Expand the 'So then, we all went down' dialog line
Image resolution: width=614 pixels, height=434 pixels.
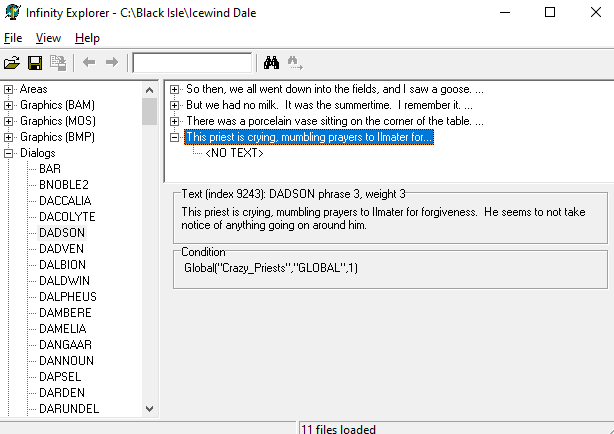(174, 90)
